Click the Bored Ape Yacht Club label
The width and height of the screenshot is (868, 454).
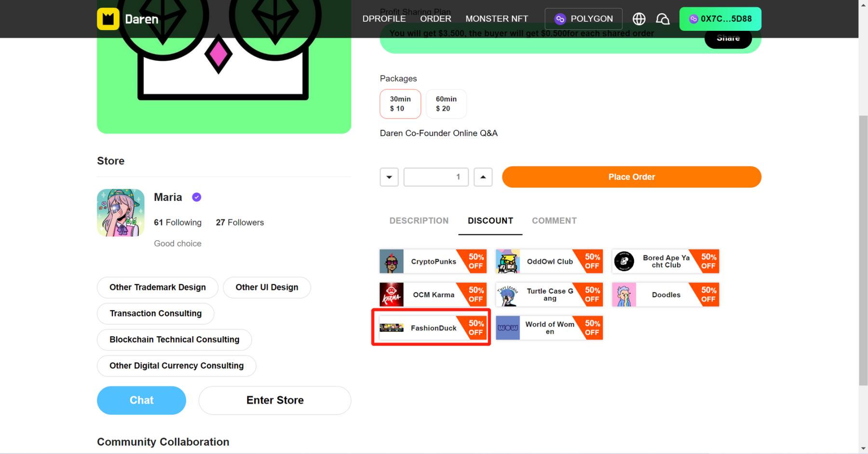pyautogui.click(x=666, y=261)
